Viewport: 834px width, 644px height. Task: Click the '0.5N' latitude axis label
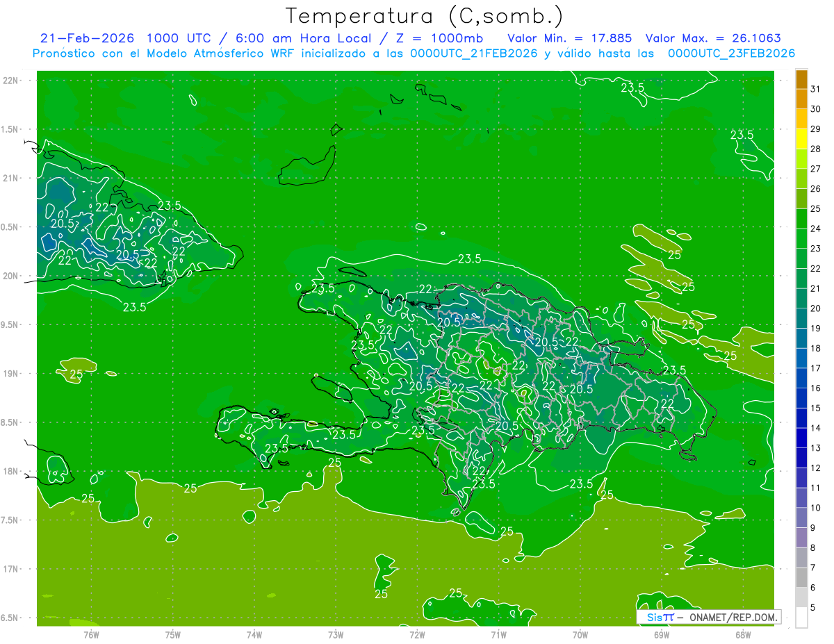click(10, 227)
